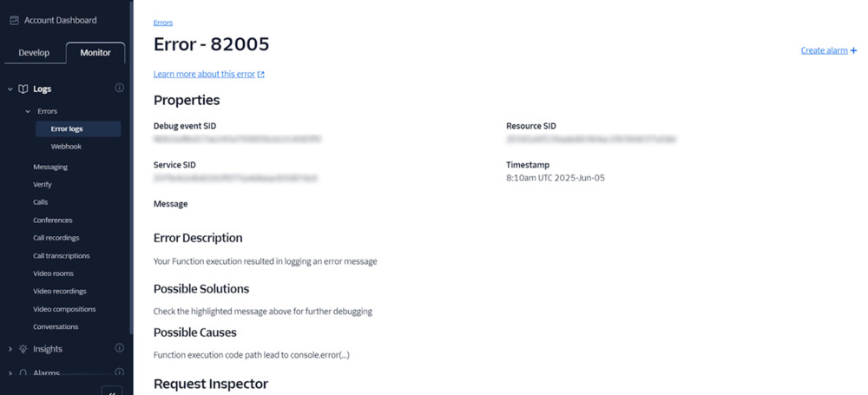The image size is (868, 395).
Task: Click the info icon beside Logs
Action: (x=119, y=88)
